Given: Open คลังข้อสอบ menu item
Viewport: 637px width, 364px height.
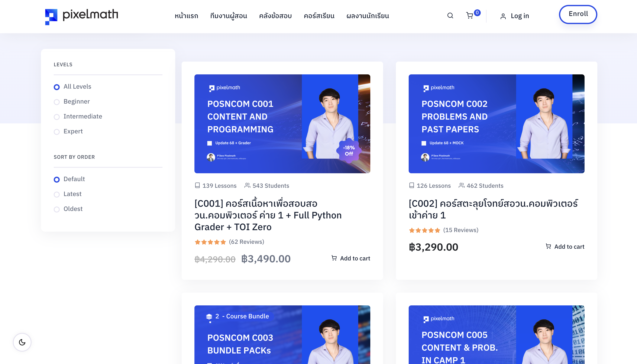Looking at the screenshot, I should pyautogui.click(x=275, y=16).
